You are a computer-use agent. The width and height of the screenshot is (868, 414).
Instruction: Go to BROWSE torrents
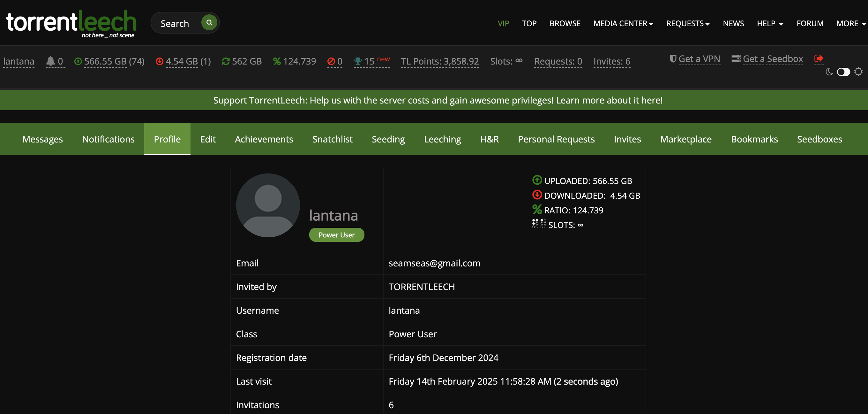tap(565, 23)
